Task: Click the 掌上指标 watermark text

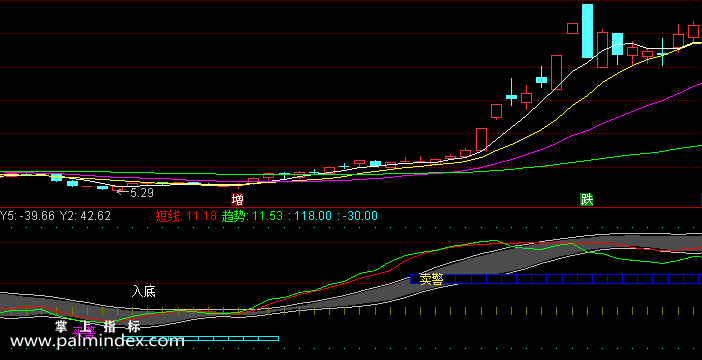Action: (98, 326)
